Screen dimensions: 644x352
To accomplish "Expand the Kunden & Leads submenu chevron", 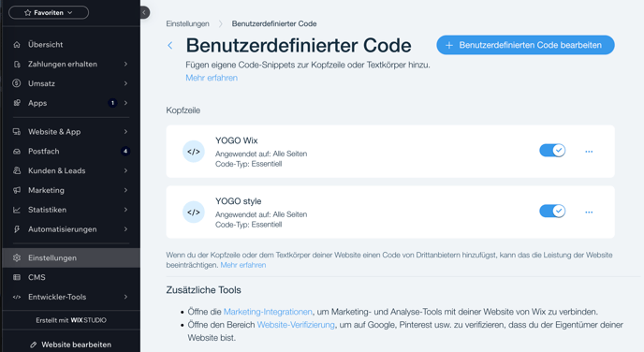I will click(x=125, y=170).
